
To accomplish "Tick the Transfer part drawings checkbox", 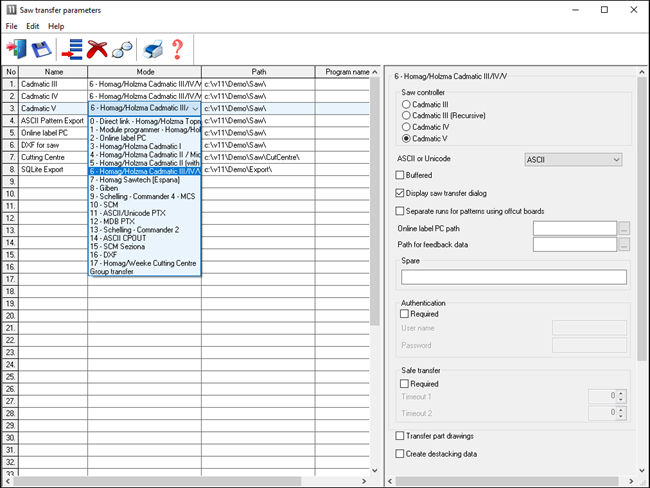I will [401, 436].
